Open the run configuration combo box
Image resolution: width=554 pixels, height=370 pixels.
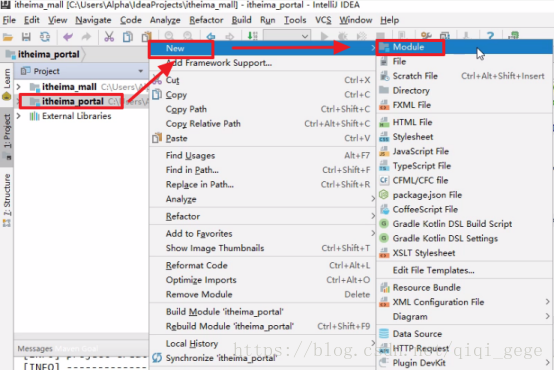(x=287, y=36)
